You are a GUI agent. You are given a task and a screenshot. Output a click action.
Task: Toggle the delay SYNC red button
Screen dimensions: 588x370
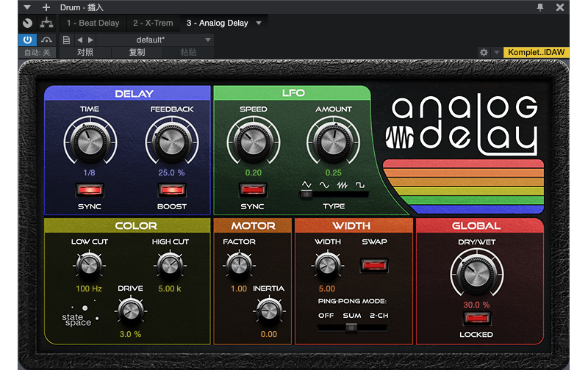point(90,190)
